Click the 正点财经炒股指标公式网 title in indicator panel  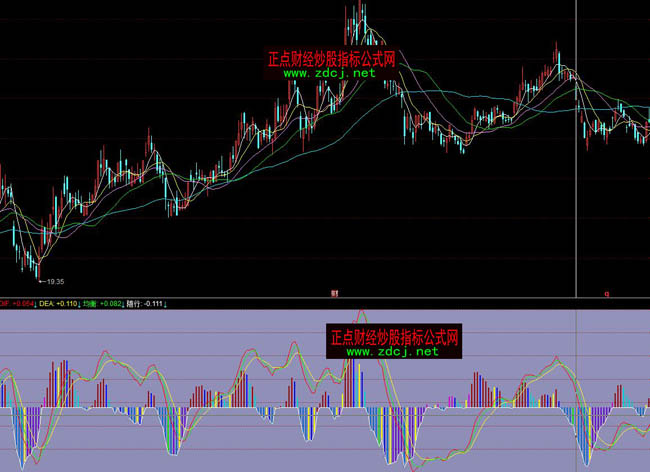pyautogui.click(x=393, y=336)
